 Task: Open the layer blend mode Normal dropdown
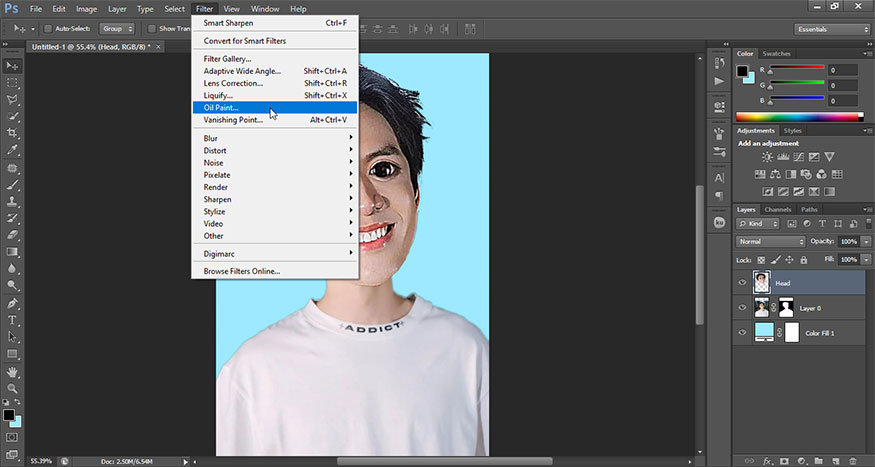[x=770, y=242]
